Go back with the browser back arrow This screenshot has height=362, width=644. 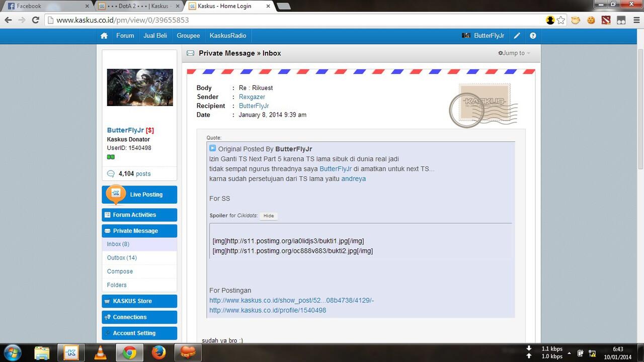pyautogui.click(x=8, y=20)
